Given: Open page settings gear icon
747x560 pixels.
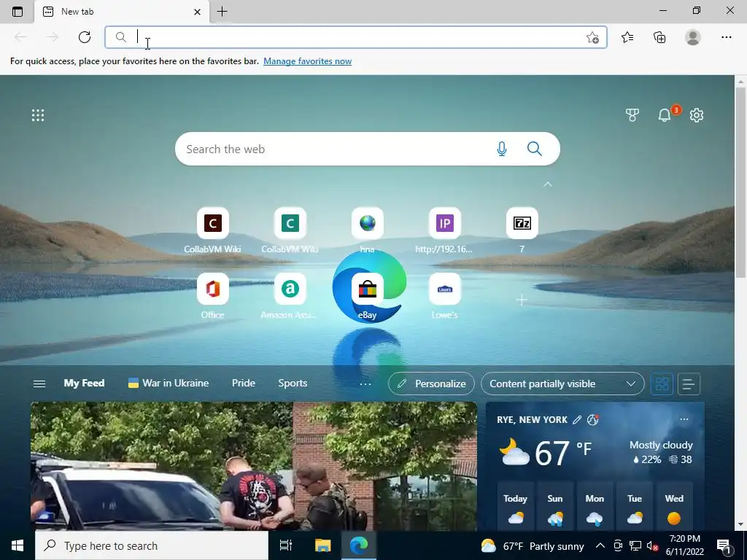Looking at the screenshot, I should [x=697, y=114].
